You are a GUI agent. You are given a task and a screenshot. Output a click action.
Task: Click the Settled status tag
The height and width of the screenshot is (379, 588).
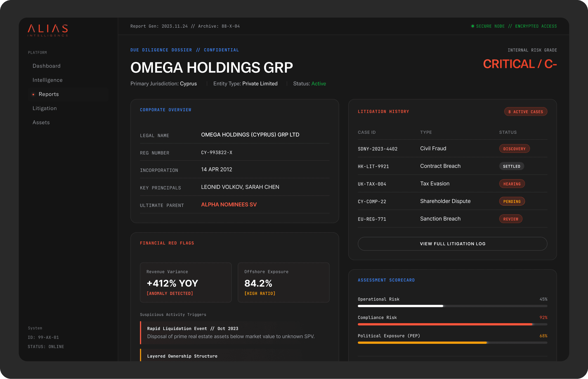click(511, 166)
